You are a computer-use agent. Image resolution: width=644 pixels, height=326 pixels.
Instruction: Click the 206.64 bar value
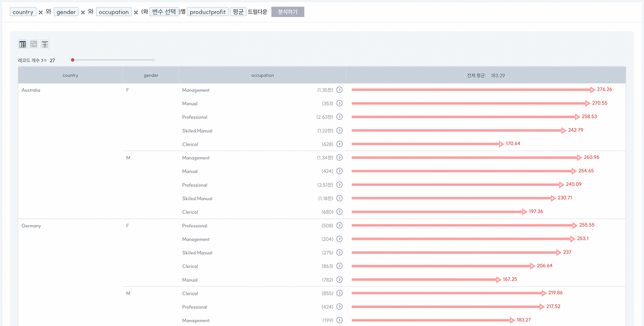(x=544, y=266)
